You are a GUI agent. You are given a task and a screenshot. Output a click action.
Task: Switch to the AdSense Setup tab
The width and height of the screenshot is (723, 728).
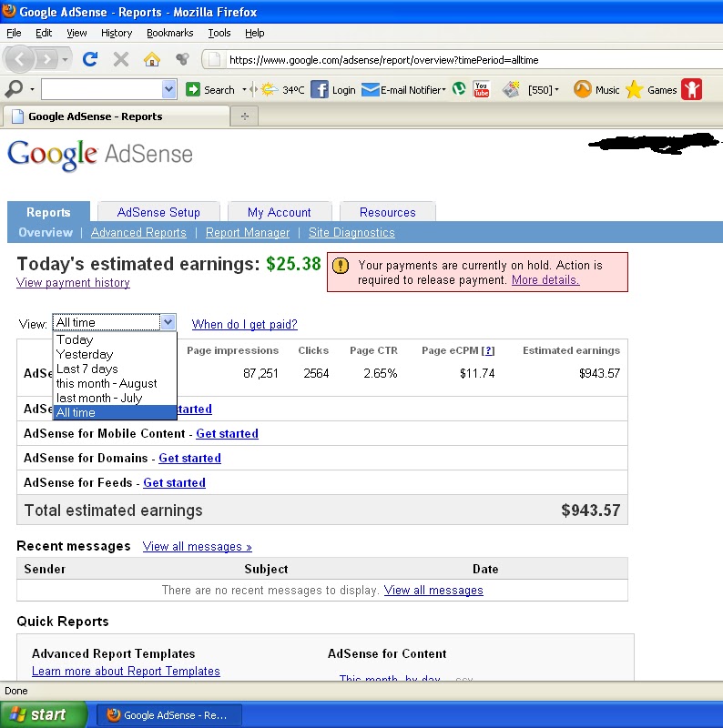tap(158, 212)
